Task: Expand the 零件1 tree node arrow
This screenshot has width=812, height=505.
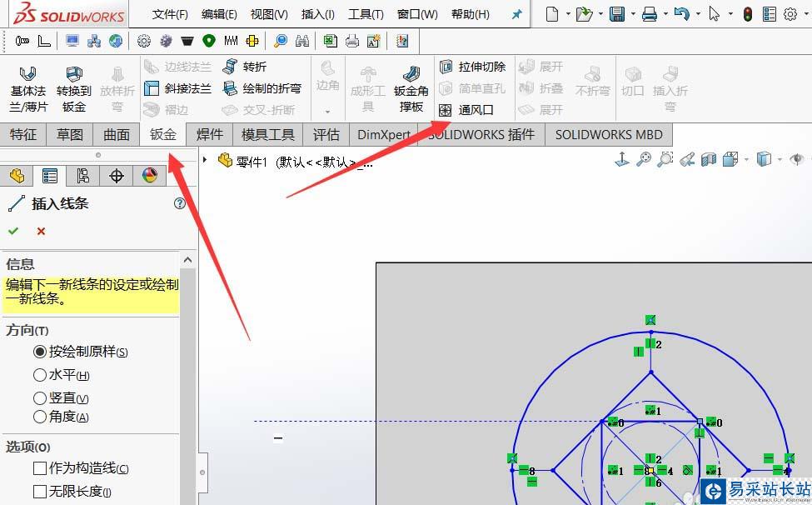Action: click(x=205, y=160)
